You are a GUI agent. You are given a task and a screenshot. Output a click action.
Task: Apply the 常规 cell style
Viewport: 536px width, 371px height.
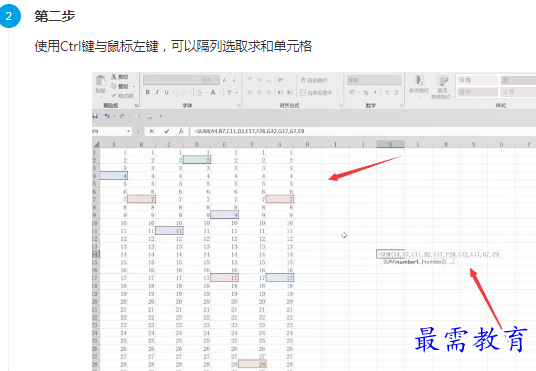click(x=478, y=80)
